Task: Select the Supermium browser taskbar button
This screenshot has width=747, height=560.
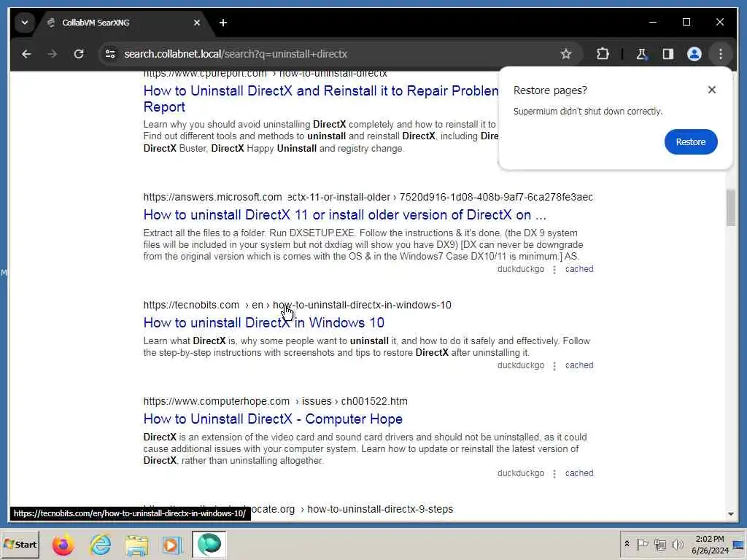Action: click(x=209, y=544)
